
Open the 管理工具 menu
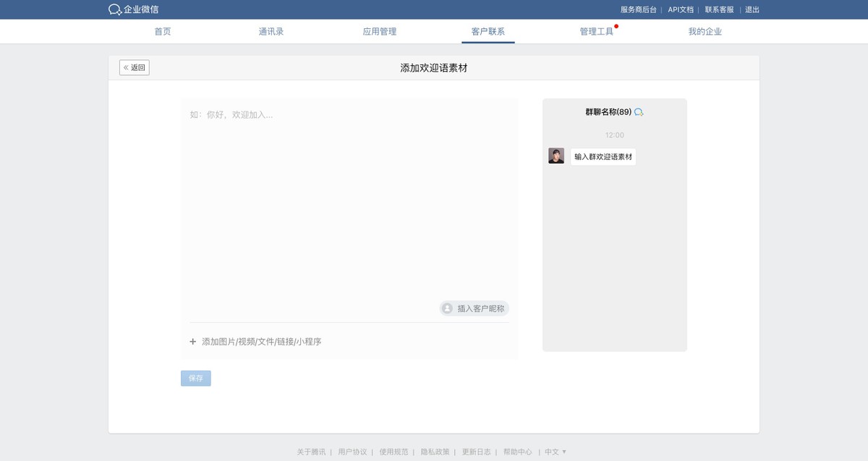(x=597, y=31)
